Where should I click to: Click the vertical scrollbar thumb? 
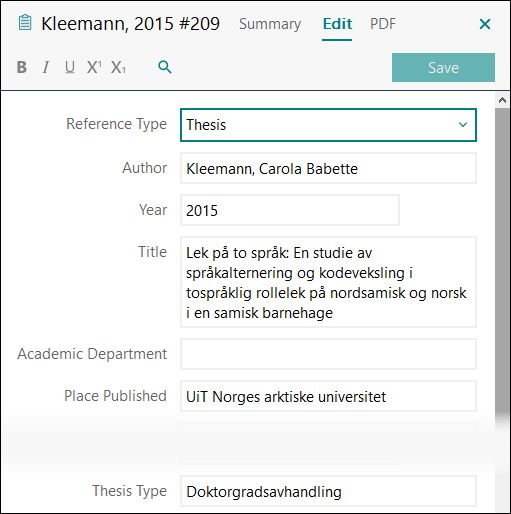pos(502,263)
